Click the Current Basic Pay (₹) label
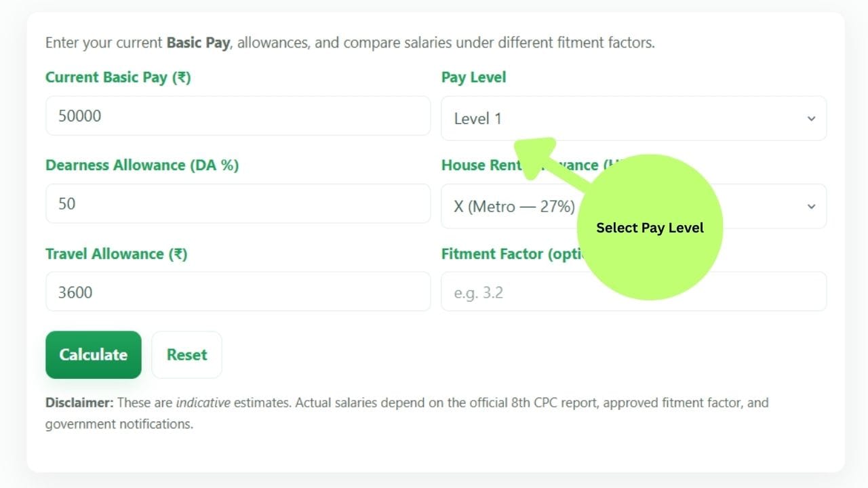This screenshot has height=488, width=868. click(118, 77)
